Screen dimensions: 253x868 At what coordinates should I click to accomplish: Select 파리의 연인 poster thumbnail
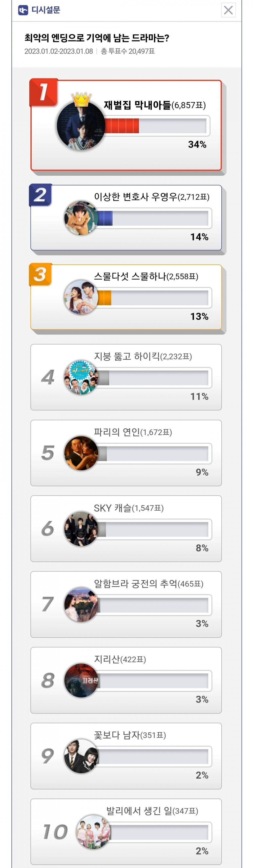81,453
